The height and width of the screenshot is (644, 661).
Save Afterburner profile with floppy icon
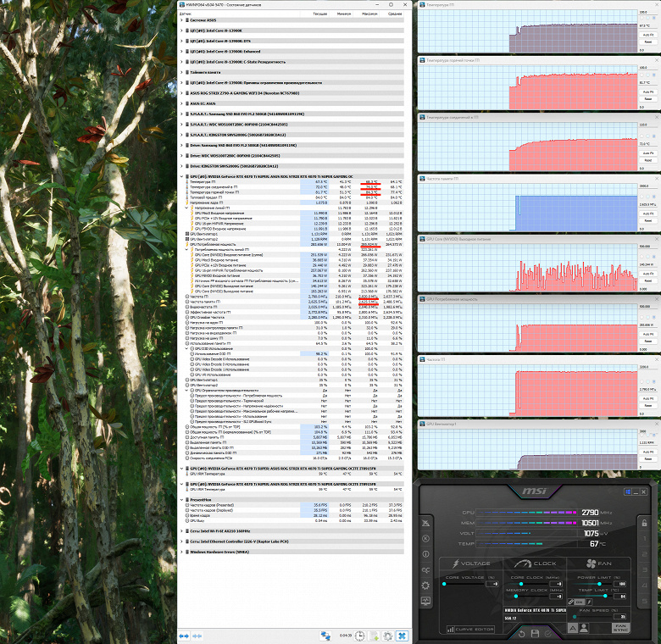tap(535, 634)
